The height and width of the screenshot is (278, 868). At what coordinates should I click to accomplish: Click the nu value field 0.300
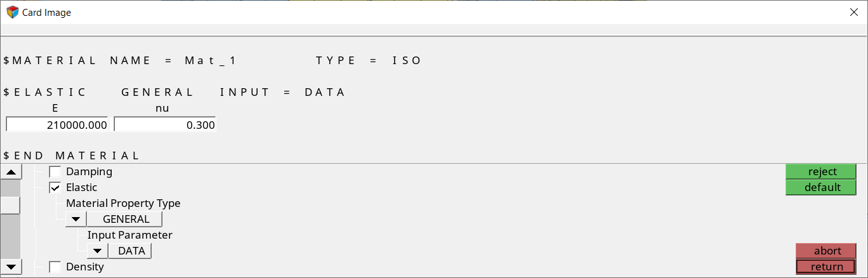[165, 125]
